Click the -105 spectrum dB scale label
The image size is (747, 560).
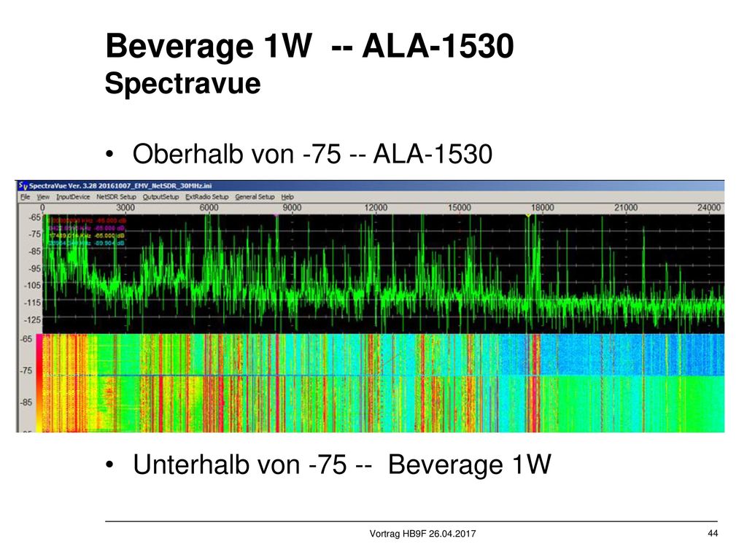pyautogui.click(x=33, y=286)
